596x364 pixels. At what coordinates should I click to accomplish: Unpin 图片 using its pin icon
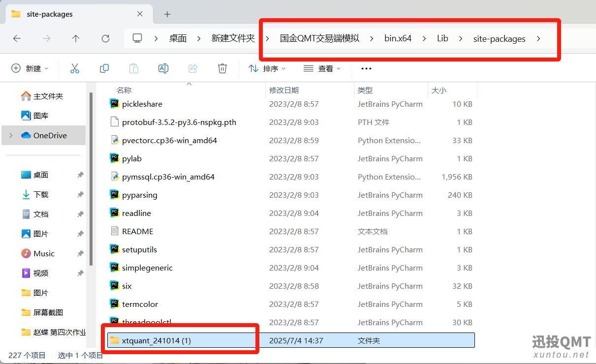click(x=80, y=234)
